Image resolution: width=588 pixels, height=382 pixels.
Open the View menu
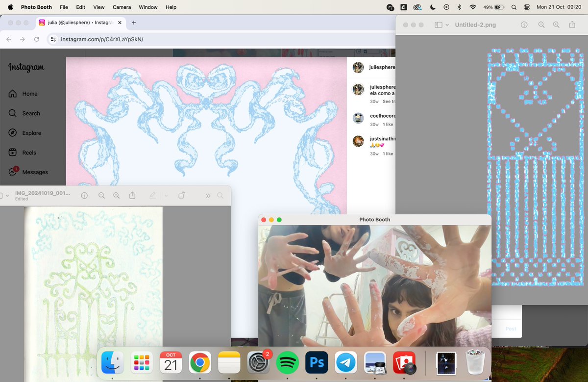point(99,7)
